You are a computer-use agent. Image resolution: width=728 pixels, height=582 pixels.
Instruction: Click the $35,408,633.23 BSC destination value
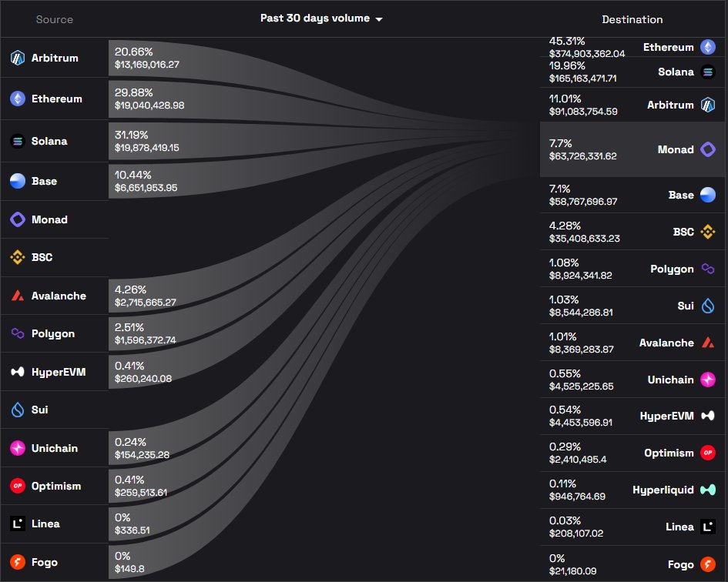click(585, 238)
